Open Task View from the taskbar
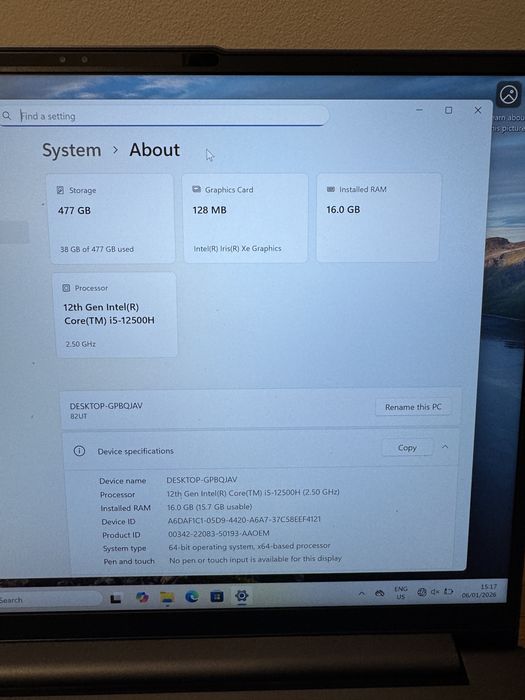The width and height of the screenshot is (525, 700). 116,599
